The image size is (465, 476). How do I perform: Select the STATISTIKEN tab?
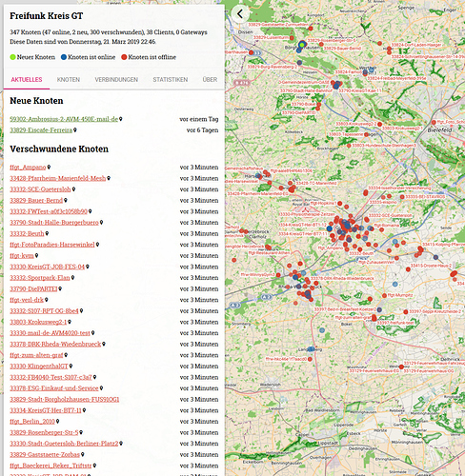pos(171,80)
